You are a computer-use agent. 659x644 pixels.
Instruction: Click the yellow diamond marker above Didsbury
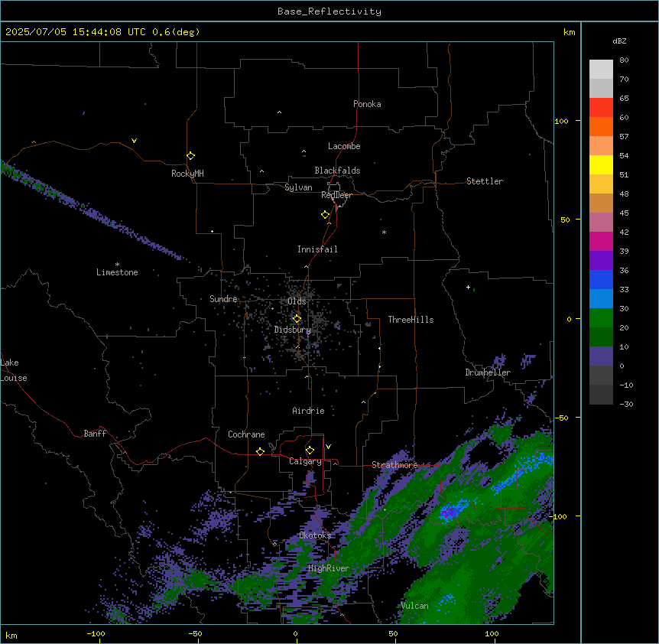[x=297, y=319]
